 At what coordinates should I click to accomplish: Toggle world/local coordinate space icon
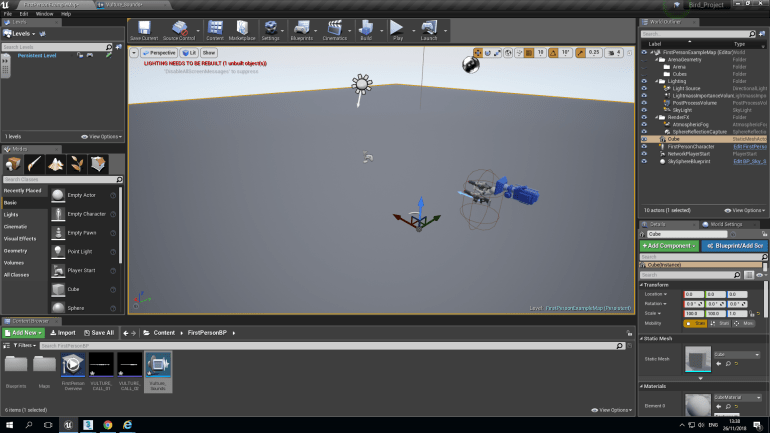[508, 53]
